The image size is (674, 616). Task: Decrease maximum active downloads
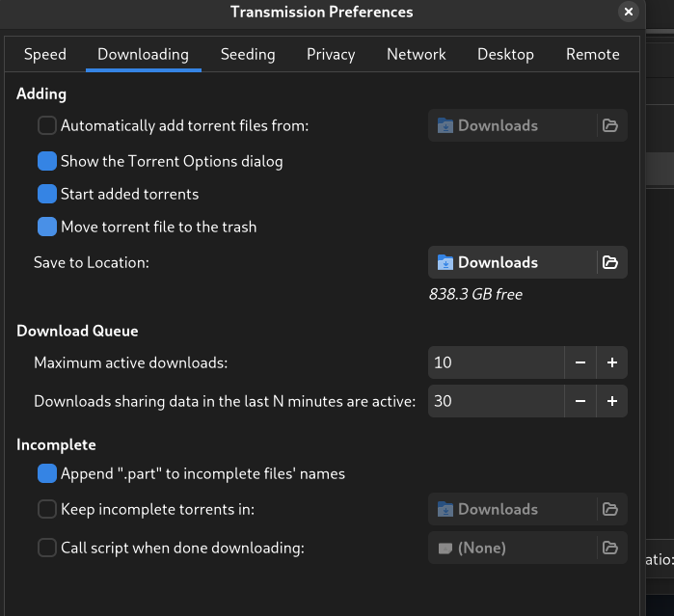click(580, 362)
